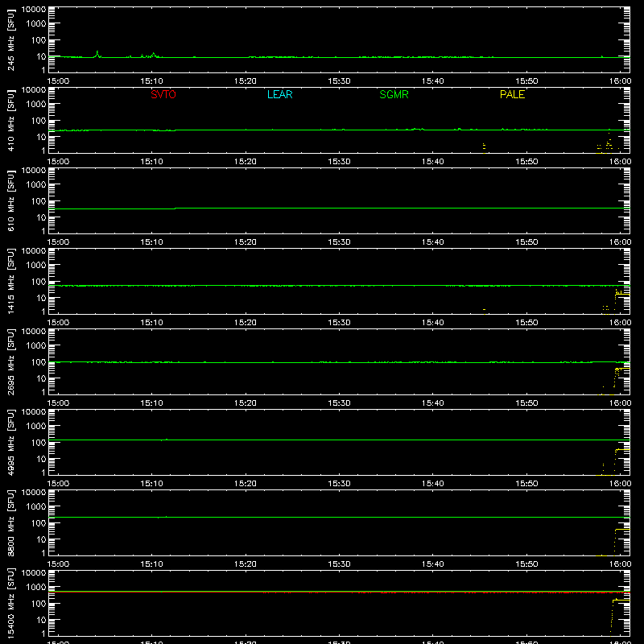Click the 15:50 time label under the 410 MHz panel

[x=526, y=162]
